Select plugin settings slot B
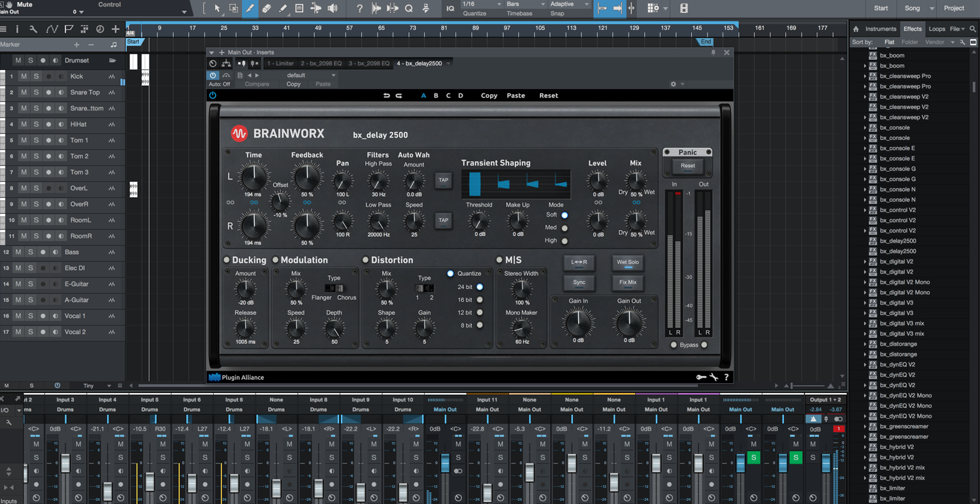Image resolution: width=980 pixels, height=504 pixels. (436, 95)
